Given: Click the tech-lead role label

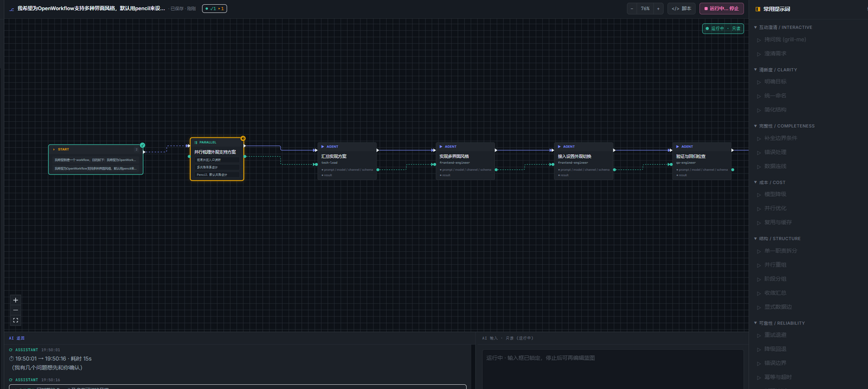Looking at the screenshot, I should (330, 163).
